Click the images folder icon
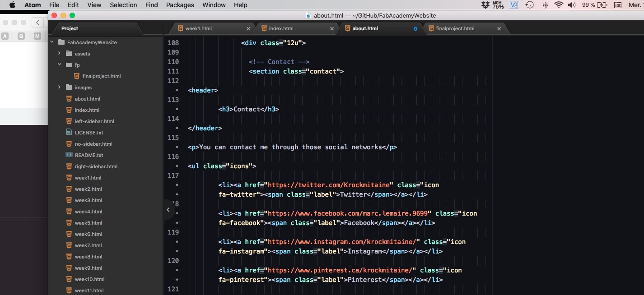The width and height of the screenshot is (644, 295). 69,88
